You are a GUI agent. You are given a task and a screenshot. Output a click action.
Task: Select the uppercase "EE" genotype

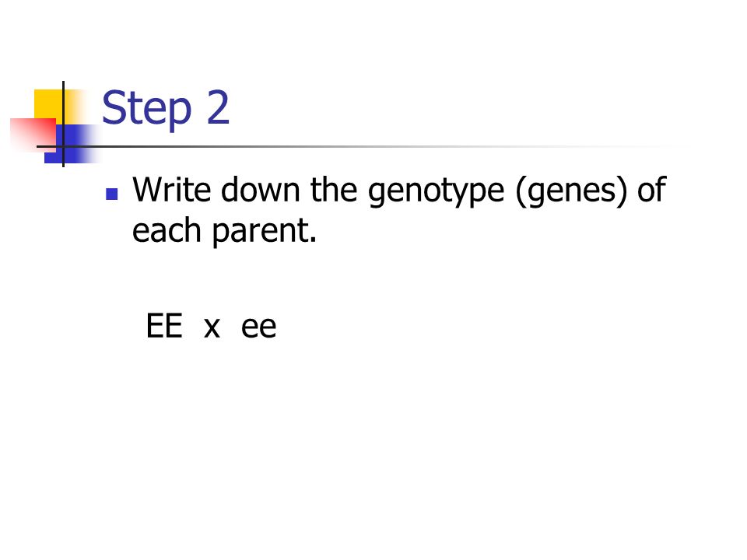point(164,326)
